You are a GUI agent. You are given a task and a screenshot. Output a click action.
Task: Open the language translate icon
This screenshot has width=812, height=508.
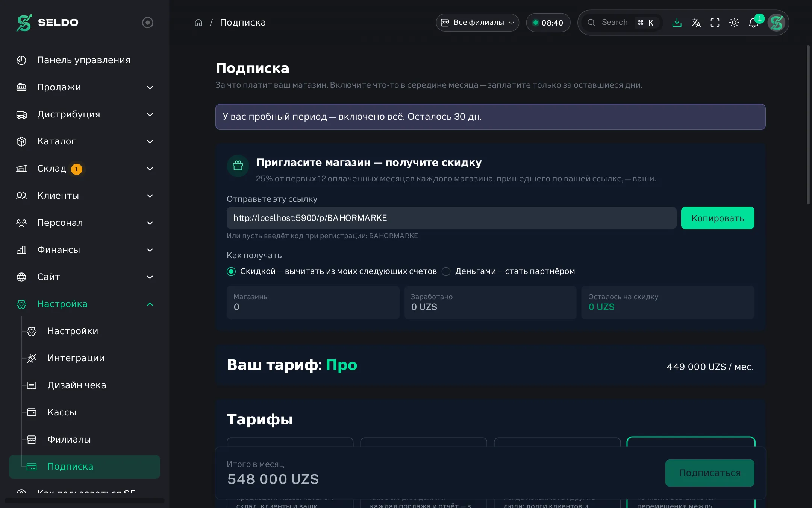coord(696,23)
